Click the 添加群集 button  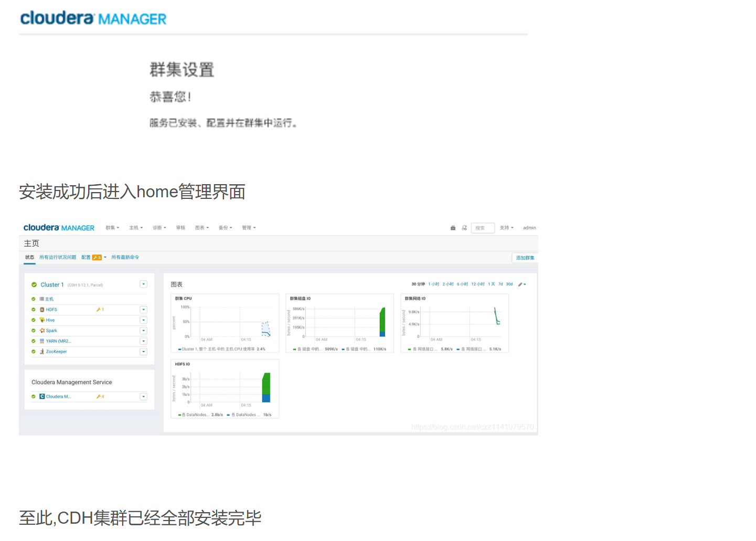pyautogui.click(x=525, y=258)
